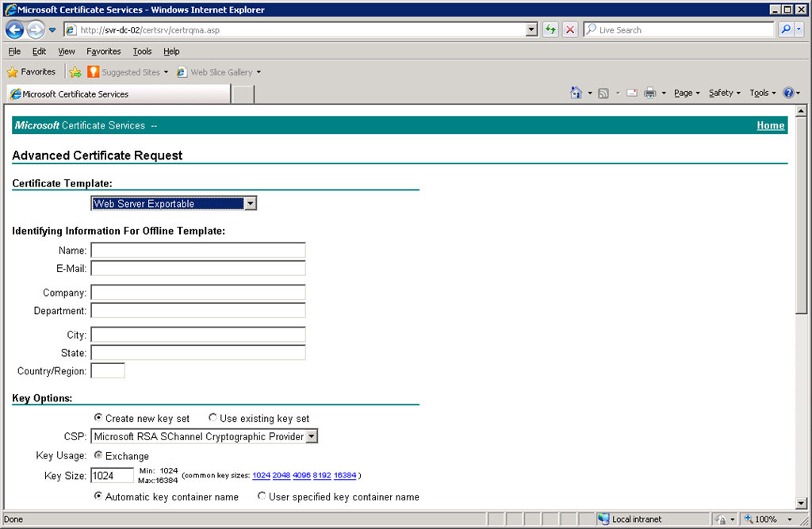Open the View menu
The image size is (812, 529).
pyautogui.click(x=67, y=52)
